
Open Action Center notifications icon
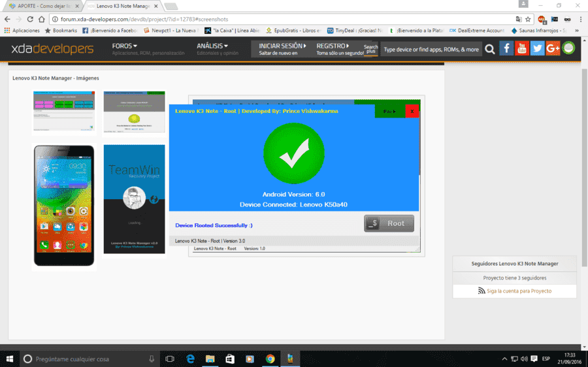[x=534, y=359]
